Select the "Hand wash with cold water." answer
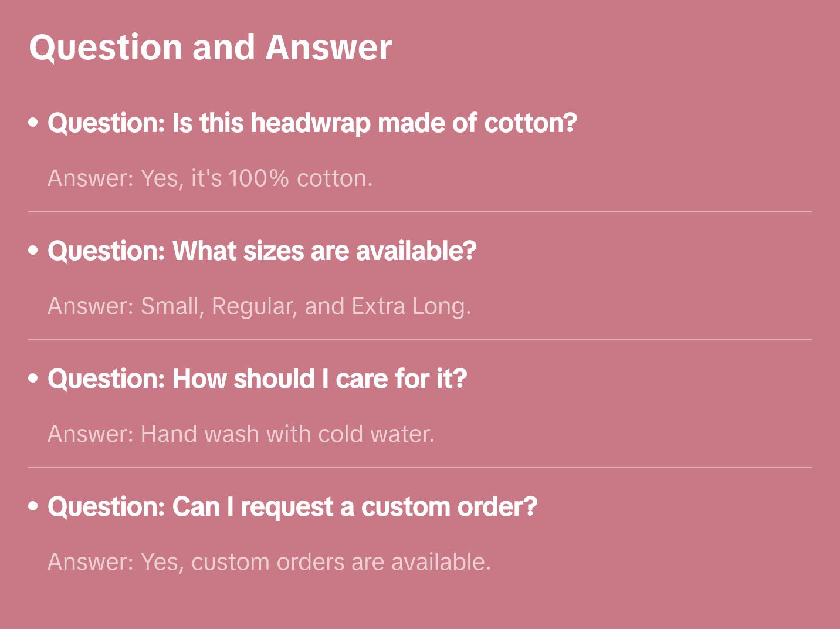This screenshot has height=629, width=840. pyautogui.click(x=241, y=434)
